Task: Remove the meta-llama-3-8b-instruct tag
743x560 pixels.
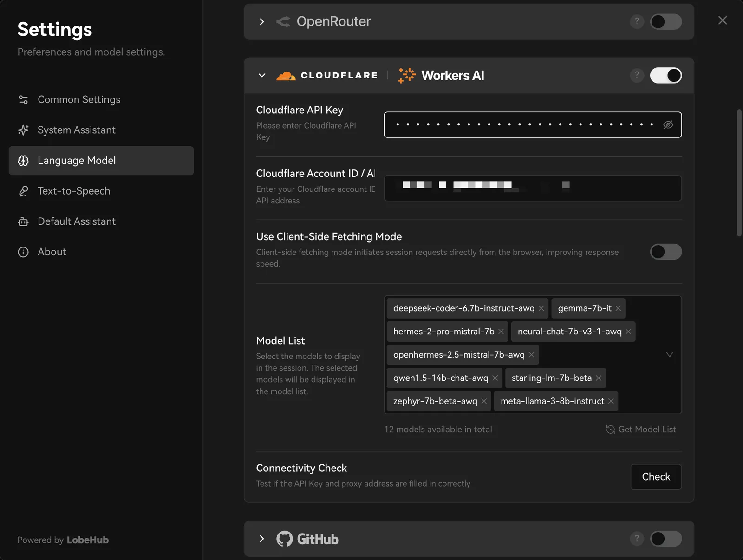Action: click(x=611, y=401)
